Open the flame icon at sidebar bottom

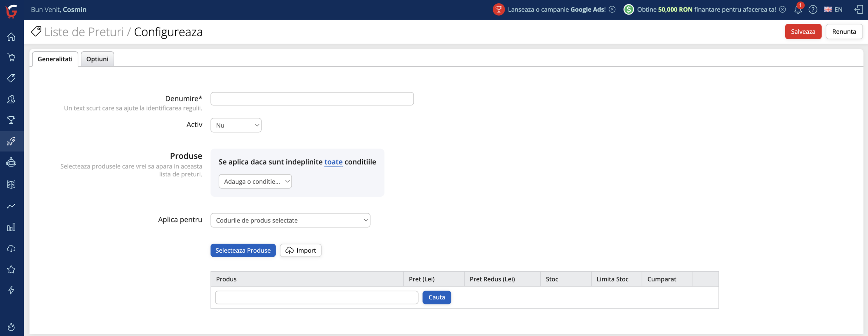pyautogui.click(x=11, y=327)
